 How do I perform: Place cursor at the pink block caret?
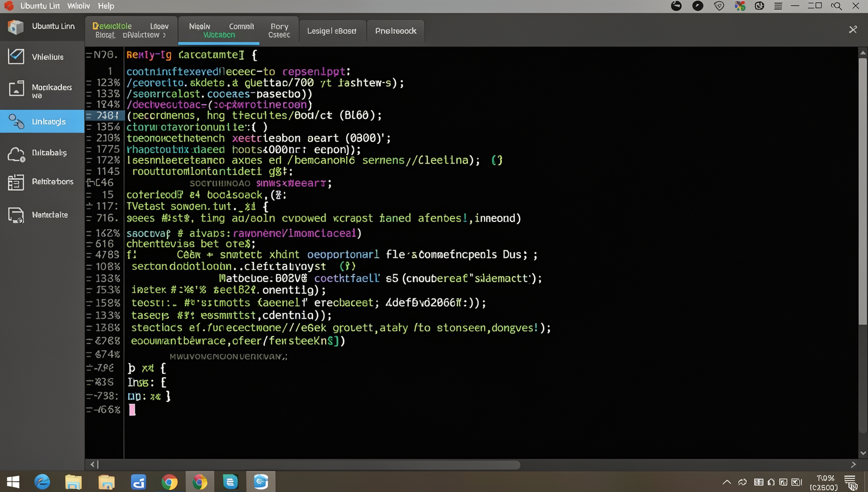click(132, 410)
